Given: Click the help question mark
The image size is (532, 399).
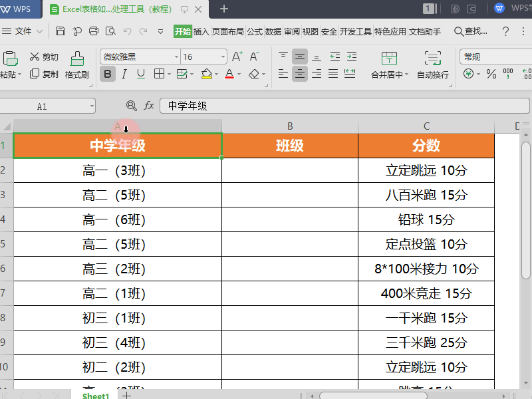Looking at the screenshot, I should (505, 31).
